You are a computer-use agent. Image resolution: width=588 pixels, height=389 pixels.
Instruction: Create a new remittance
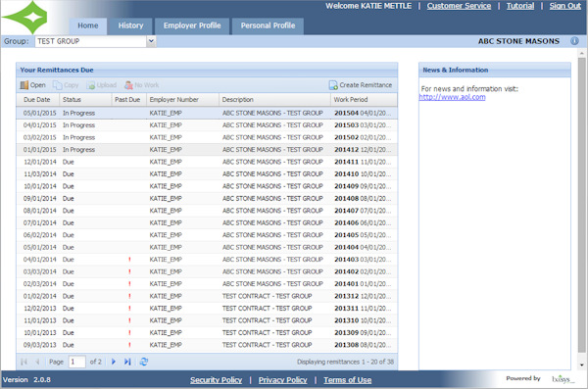coord(361,85)
